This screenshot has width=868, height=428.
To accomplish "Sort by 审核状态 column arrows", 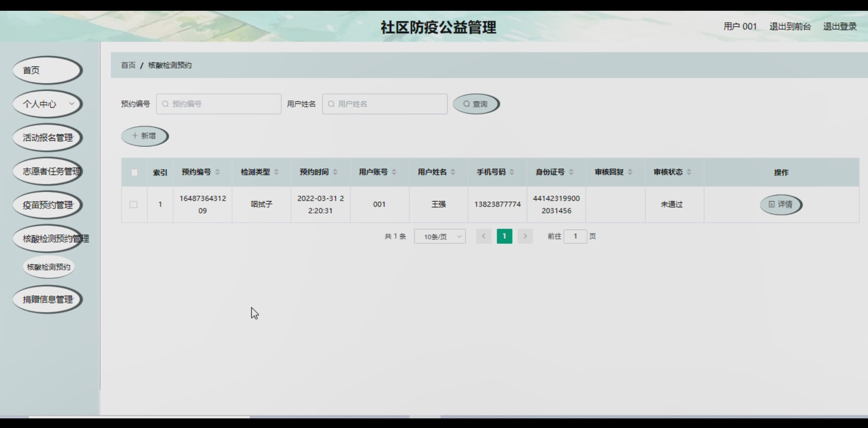I will [689, 172].
